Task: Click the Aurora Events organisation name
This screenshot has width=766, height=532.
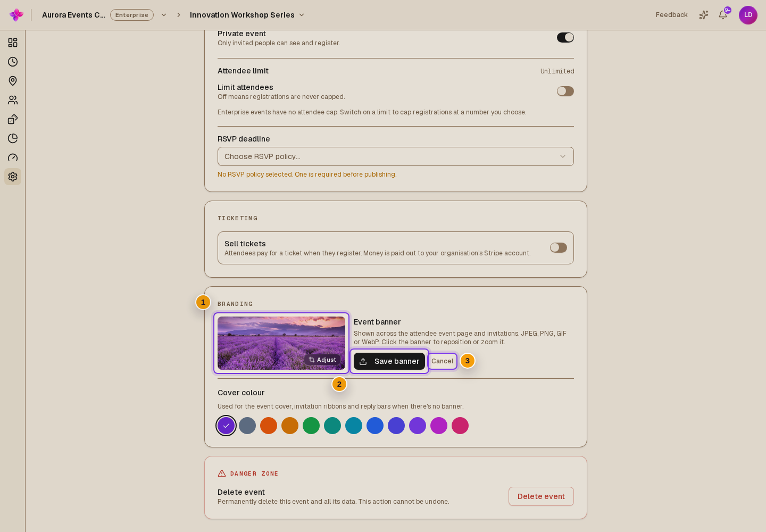Action: click(73, 15)
